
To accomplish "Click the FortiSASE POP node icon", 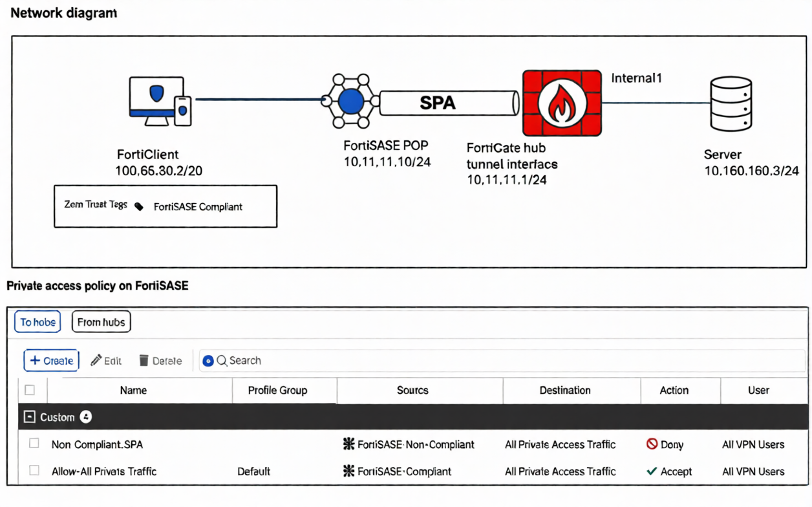I will tap(351, 101).
